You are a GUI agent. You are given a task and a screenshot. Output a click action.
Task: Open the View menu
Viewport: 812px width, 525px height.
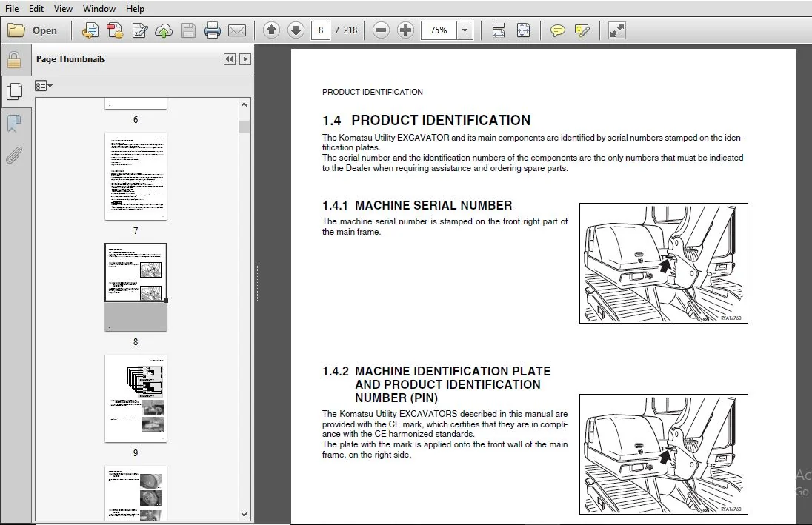coord(63,9)
